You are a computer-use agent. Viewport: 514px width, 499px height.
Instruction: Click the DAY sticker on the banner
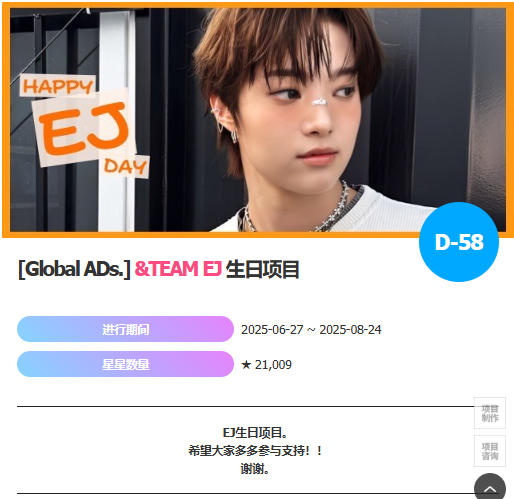(x=125, y=166)
